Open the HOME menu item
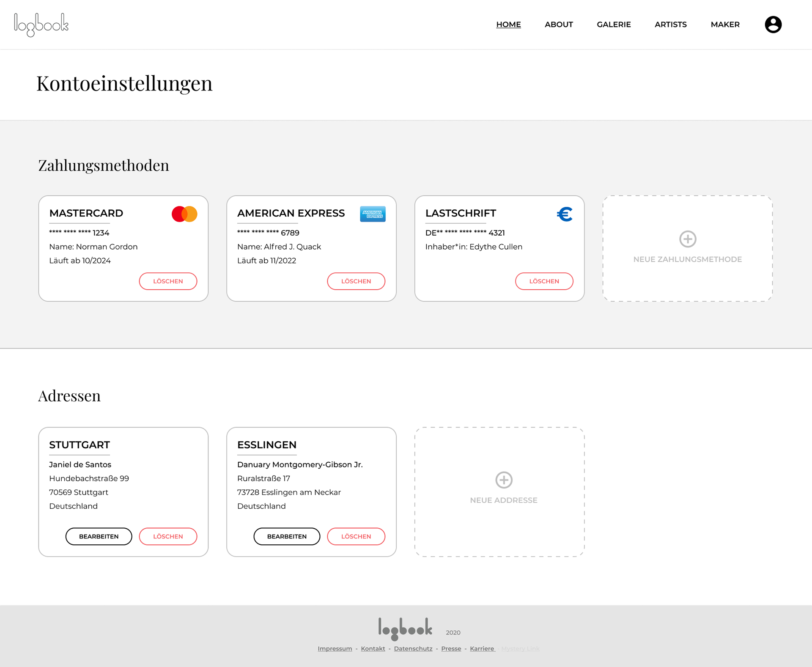This screenshot has width=812, height=667. tap(508, 25)
